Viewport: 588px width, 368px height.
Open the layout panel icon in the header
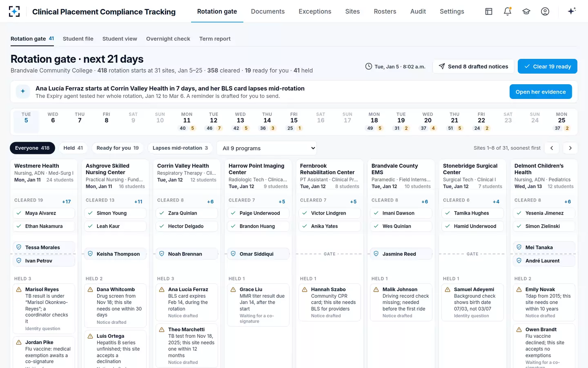click(489, 11)
